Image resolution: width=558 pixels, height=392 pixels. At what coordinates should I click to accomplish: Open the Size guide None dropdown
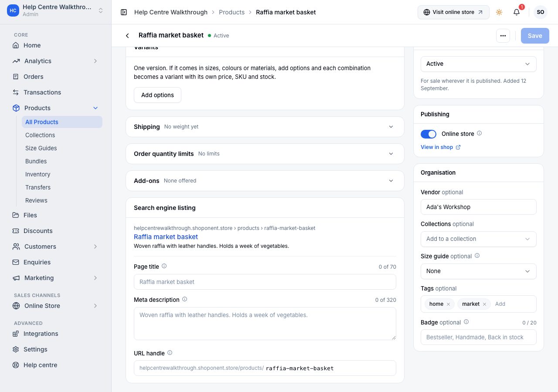(479, 271)
